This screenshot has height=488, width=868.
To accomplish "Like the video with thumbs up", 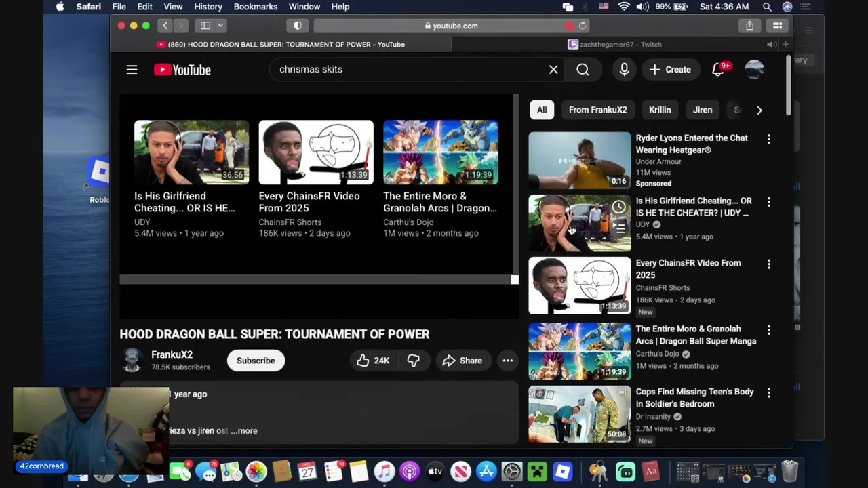I will coord(372,361).
